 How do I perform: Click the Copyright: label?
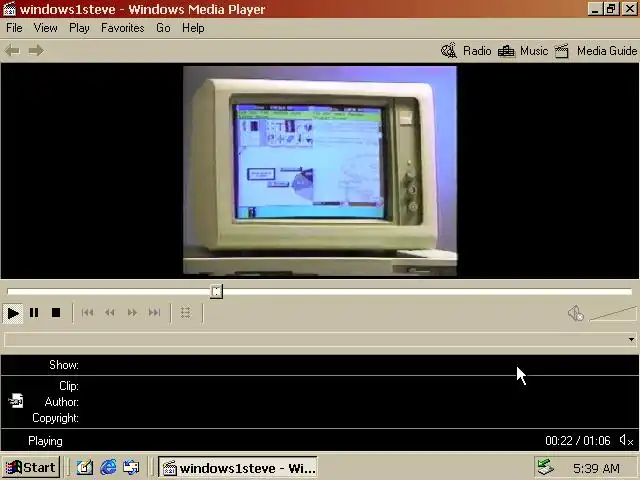point(55,418)
